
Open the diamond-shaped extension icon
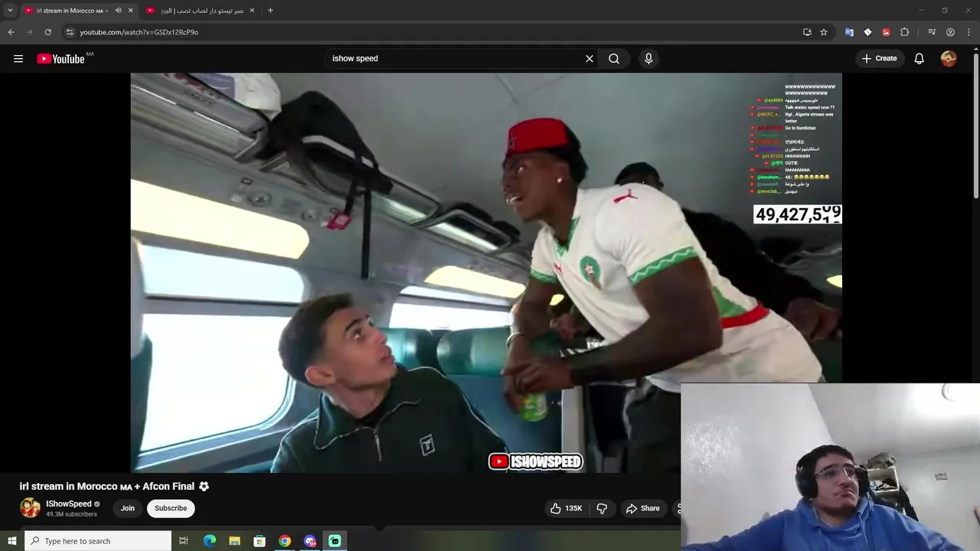[x=867, y=32]
